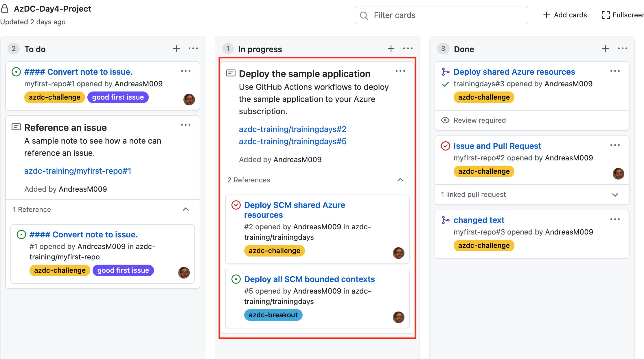The image size is (644, 359).
Task: Click the Filter cards input field
Action: click(x=442, y=15)
